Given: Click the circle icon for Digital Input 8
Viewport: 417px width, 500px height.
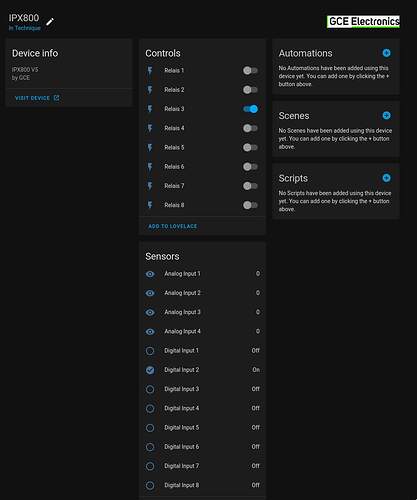Looking at the screenshot, I should (x=150, y=485).
